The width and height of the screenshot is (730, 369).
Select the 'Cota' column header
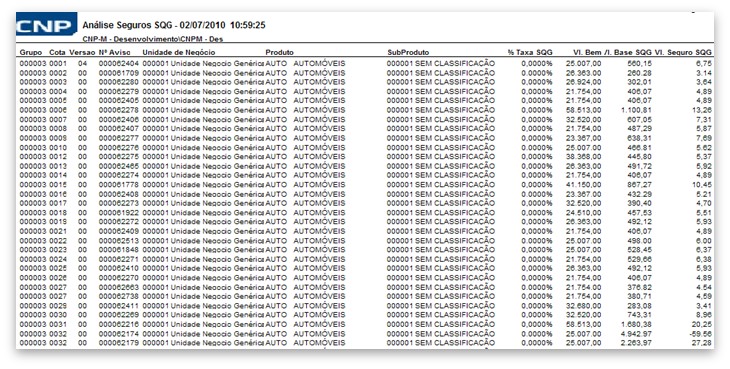coord(57,52)
